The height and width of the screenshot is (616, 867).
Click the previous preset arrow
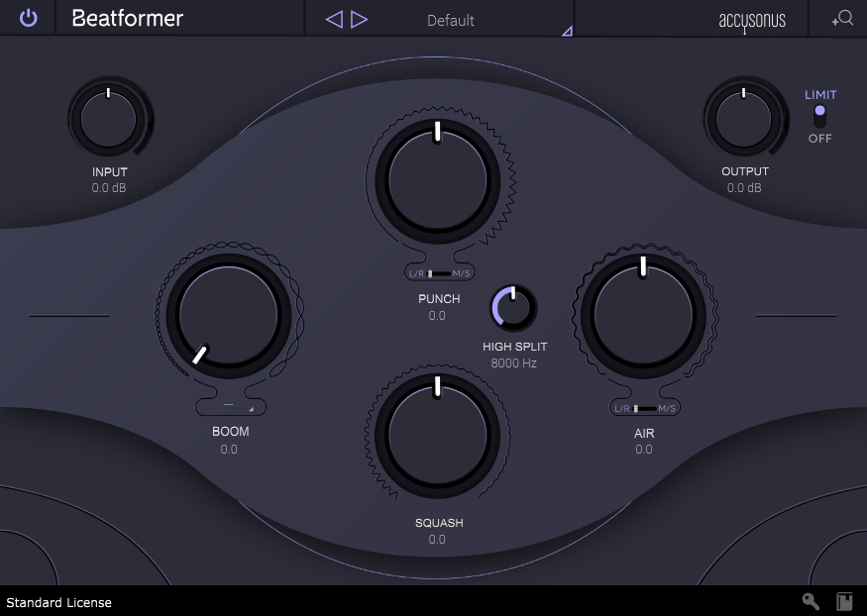pyautogui.click(x=334, y=18)
